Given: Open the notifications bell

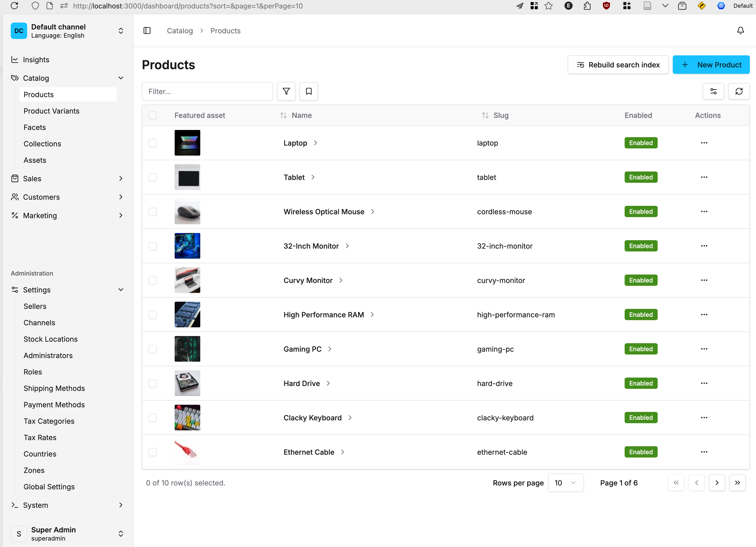Looking at the screenshot, I should (x=740, y=31).
